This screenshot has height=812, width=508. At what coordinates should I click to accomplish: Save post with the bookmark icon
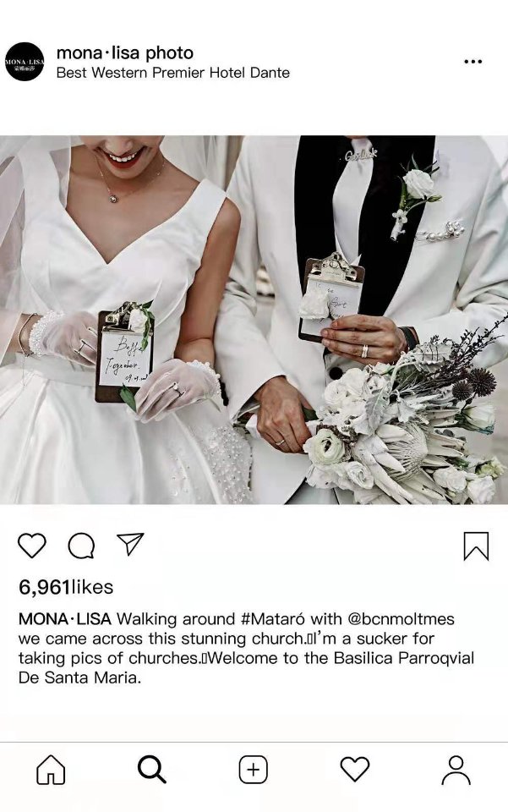coord(476,546)
